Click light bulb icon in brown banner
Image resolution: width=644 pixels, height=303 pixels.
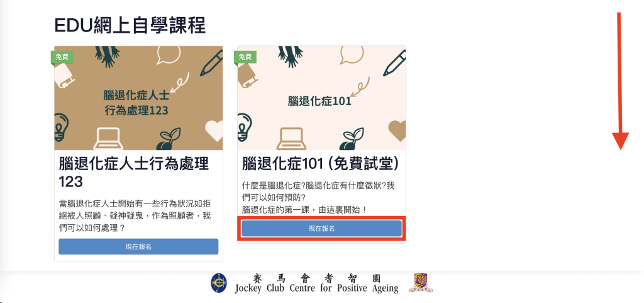click(61, 127)
